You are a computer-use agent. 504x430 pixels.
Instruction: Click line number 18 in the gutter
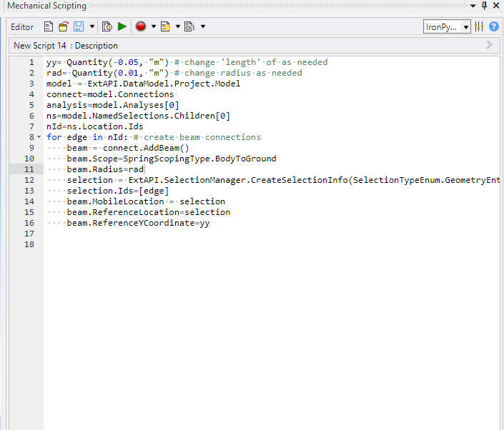pos(29,244)
